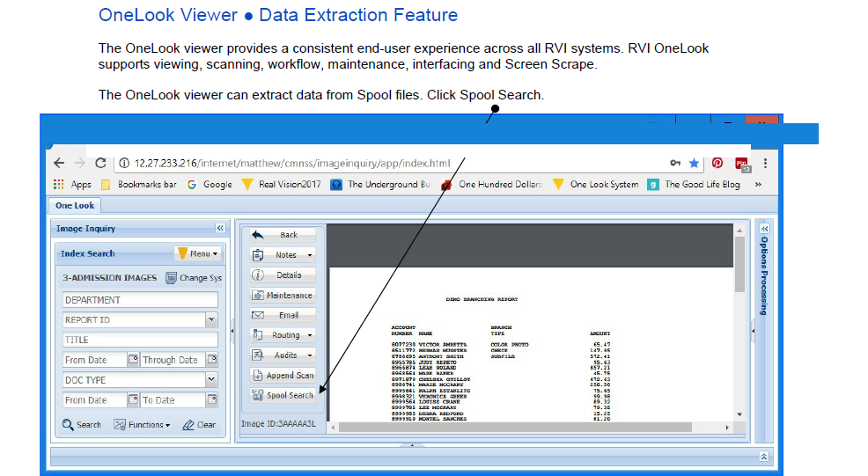868x476 pixels.
Task: Open calendar picker for first From Date
Action: click(x=133, y=360)
